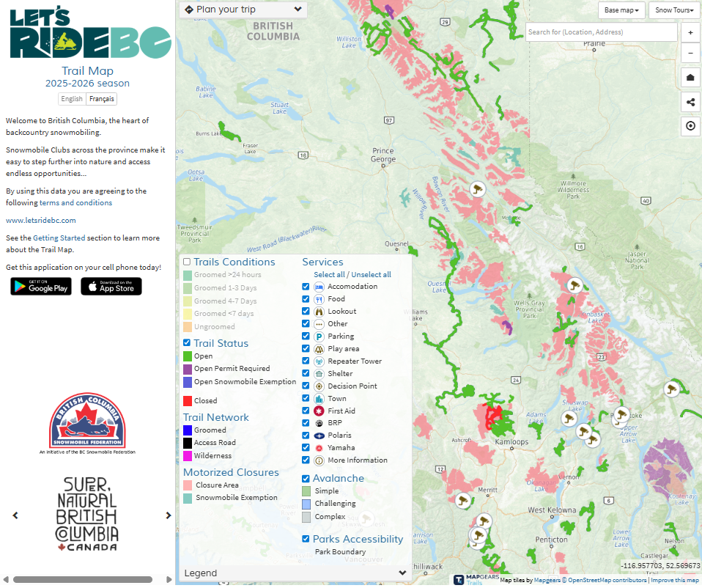Open webcam marker north of Kinbasket Lake
The height and width of the screenshot is (588, 702).
tap(574, 286)
